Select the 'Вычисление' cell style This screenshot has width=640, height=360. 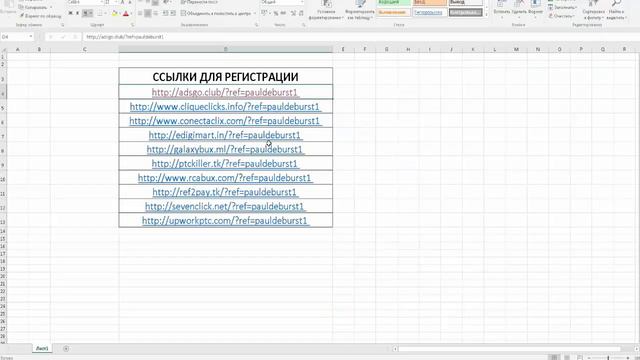(393, 13)
